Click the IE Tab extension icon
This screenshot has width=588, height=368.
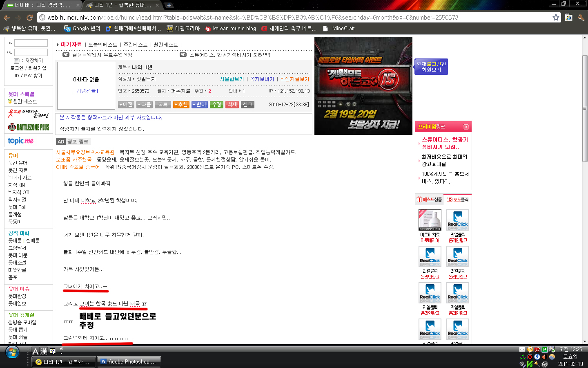(568, 18)
